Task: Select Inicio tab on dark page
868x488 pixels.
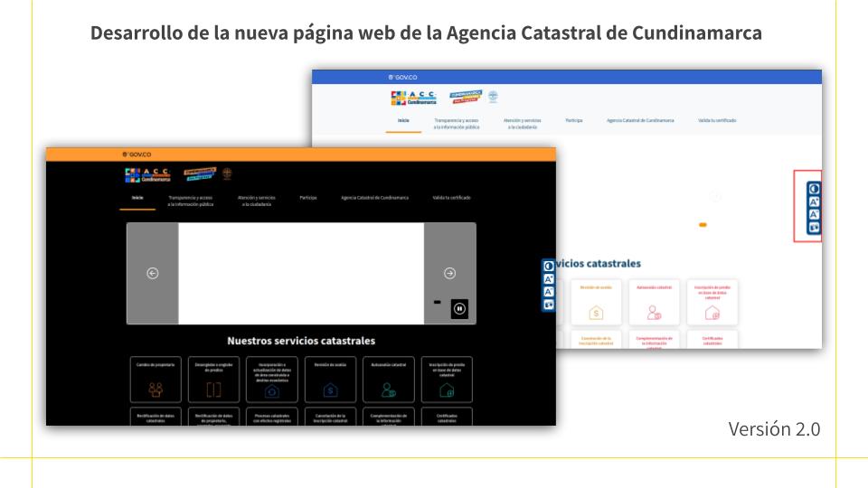Action: click(137, 198)
